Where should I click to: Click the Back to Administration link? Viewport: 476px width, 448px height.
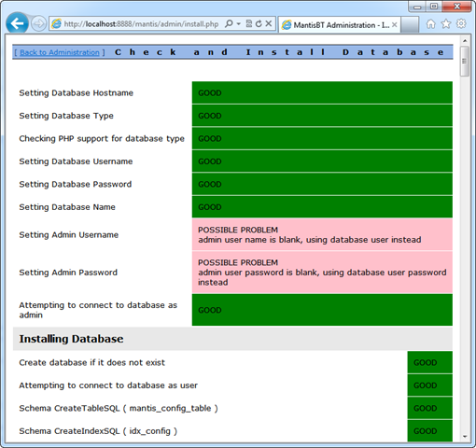point(60,52)
